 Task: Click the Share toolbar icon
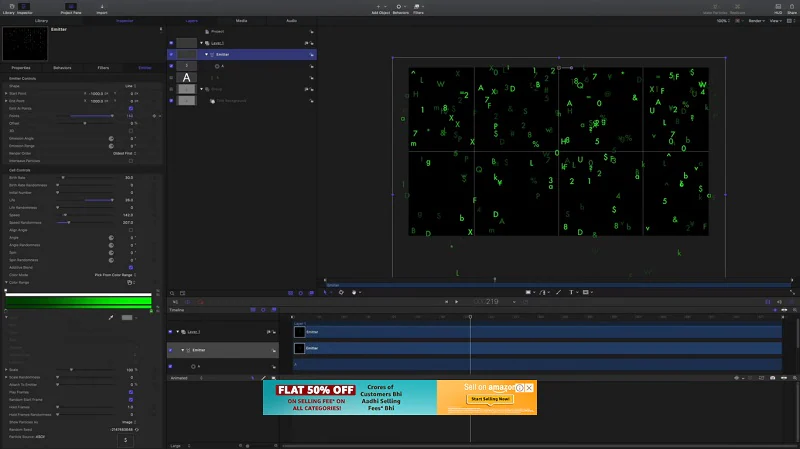[792, 9]
